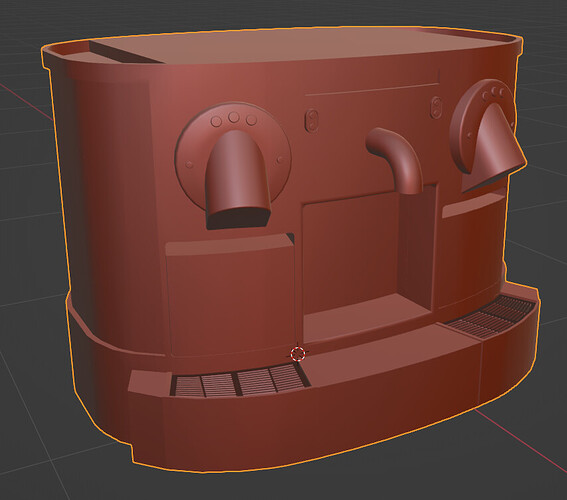Click the middle small circle on left dial
Image resolution: width=567 pixels, height=500 pixels.
click(234, 117)
